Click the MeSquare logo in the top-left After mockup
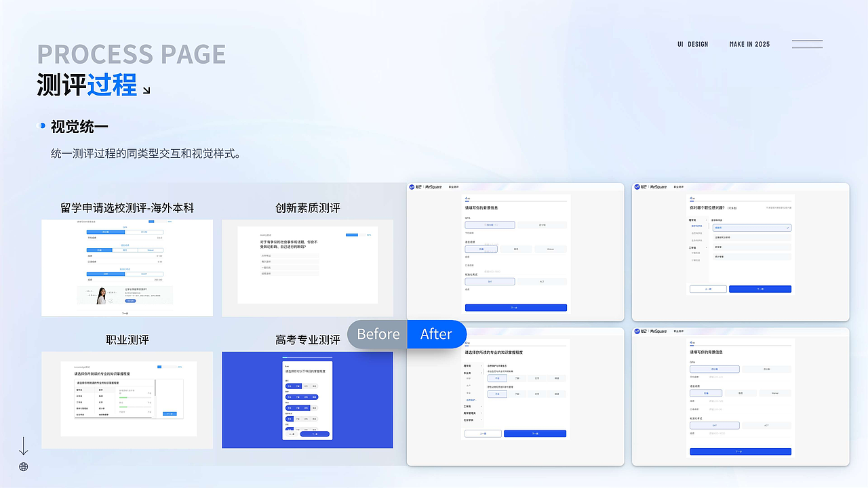This screenshot has height=488, width=868. pyautogui.click(x=411, y=187)
